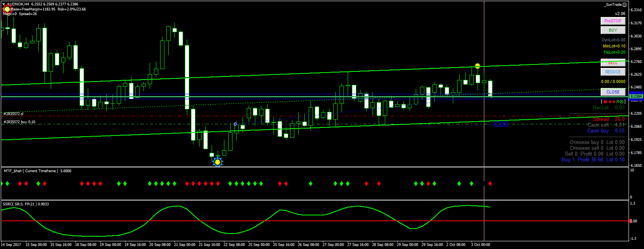Click the 14 Sep 2017 time axis label
Viewport: 644px width, 249px height.
pos(11,244)
